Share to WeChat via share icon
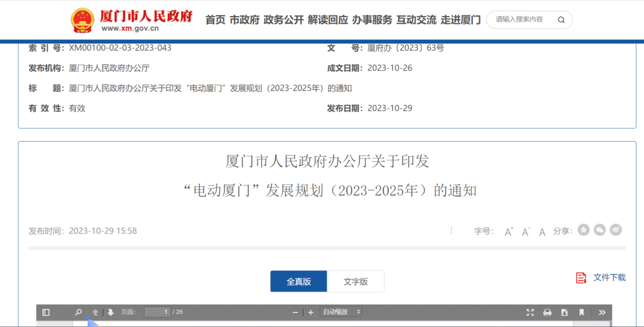644x327 pixels. coord(600,230)
